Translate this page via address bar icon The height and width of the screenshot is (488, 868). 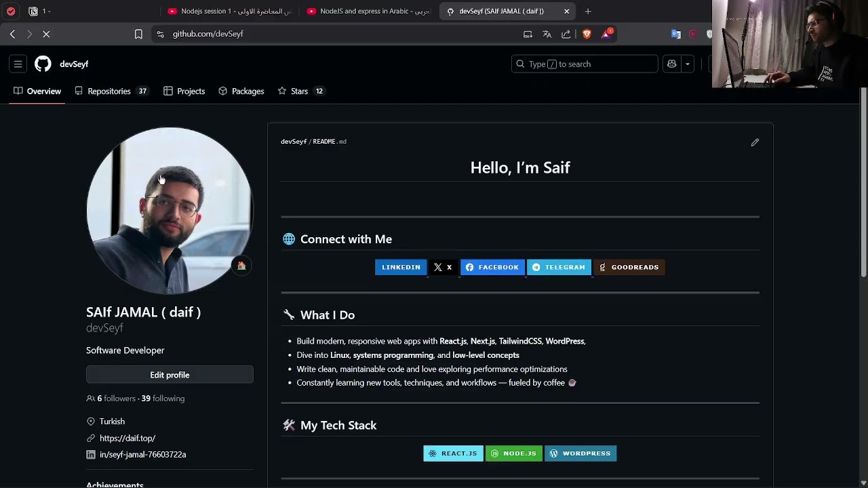point(547,34)
